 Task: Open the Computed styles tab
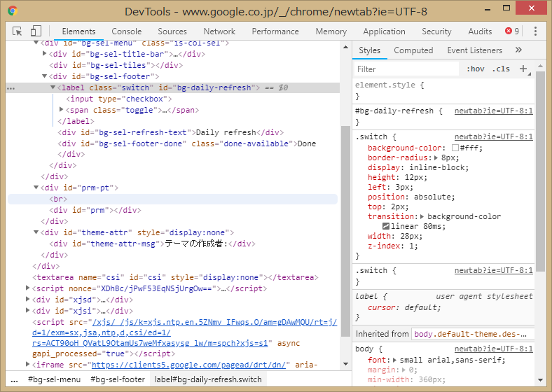coord(413,50)
